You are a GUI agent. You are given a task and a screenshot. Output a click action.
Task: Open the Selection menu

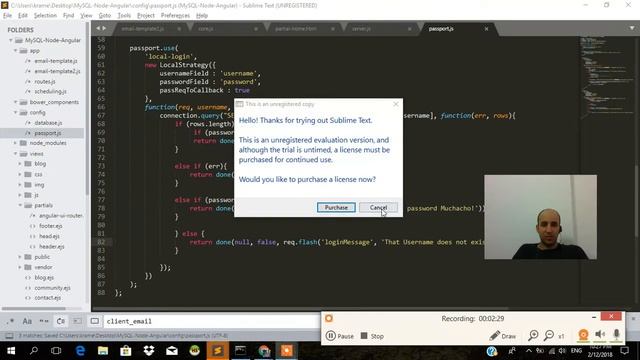45,16
